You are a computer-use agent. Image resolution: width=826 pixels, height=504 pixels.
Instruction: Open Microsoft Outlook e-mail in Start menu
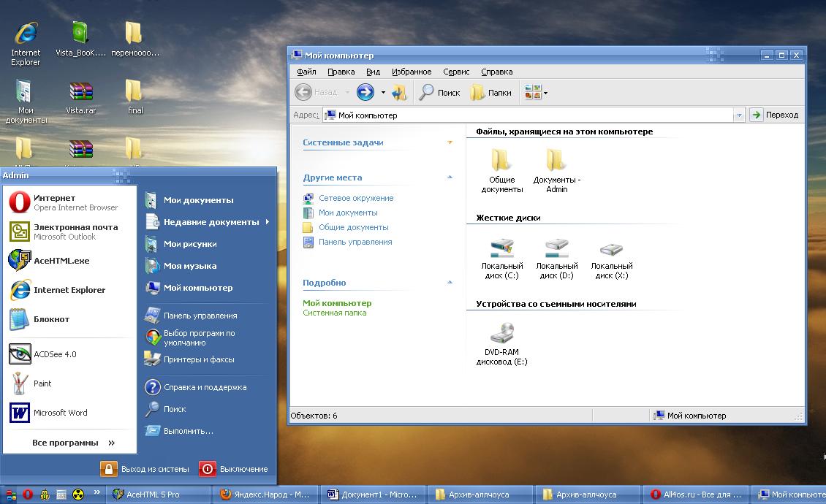pyautogui.click(x=69, y=232)
